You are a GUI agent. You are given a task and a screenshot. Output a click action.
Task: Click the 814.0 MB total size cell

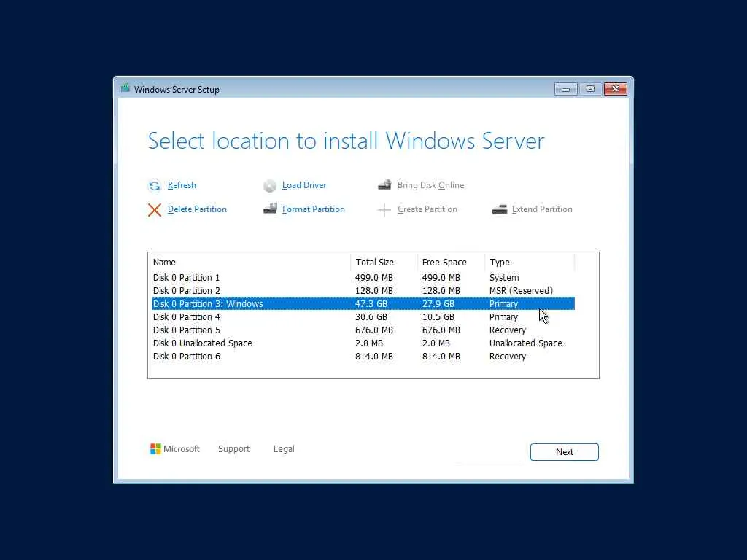click(374, 356)
